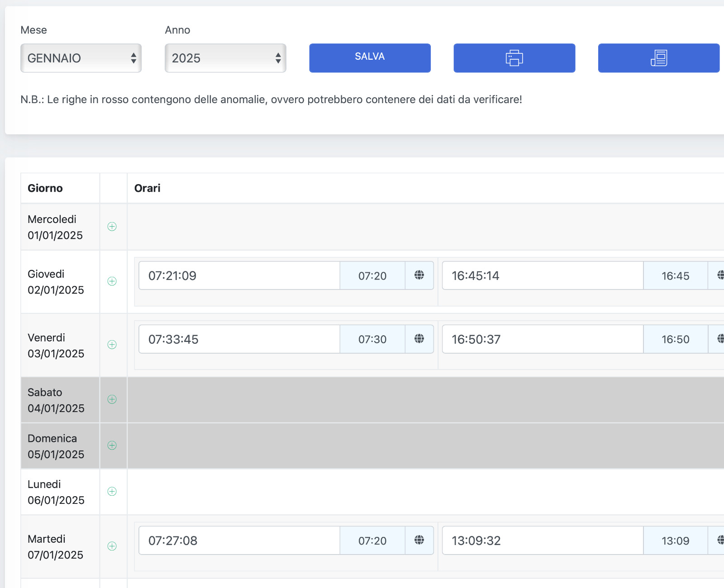Click the 07:21:09 time input field
This screenshot has width=724, height=588.
[239, 275]
